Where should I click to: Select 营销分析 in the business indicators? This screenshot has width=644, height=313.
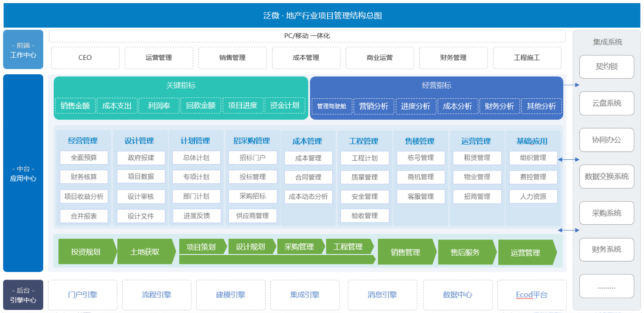(x=374, y=106)
